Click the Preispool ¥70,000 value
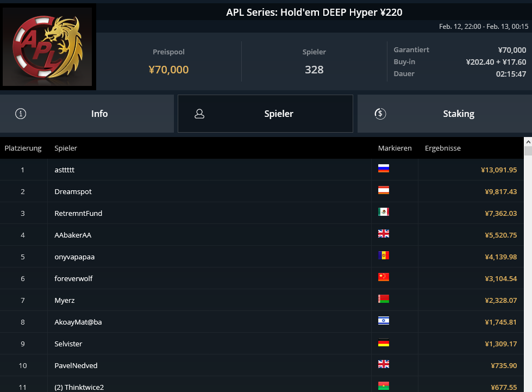Viewport: 532px width, 392px height. (x=168, y=70)
